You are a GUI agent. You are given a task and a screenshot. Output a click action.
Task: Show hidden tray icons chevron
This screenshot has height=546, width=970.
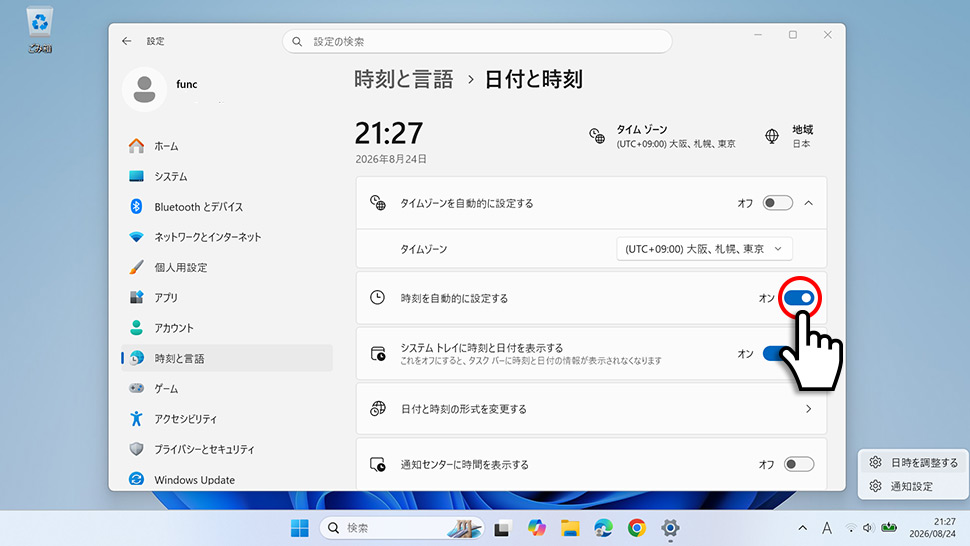(802, 528)
